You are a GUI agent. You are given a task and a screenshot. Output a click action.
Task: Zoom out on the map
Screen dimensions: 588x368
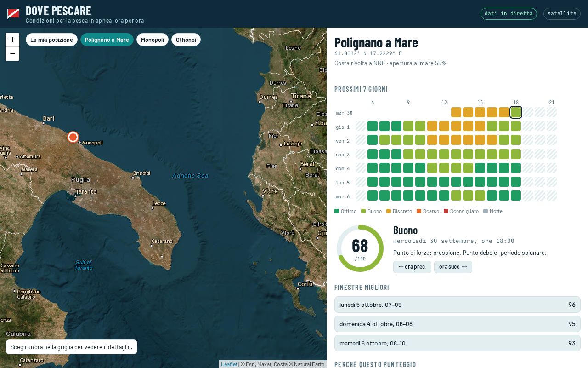[12, 54]
